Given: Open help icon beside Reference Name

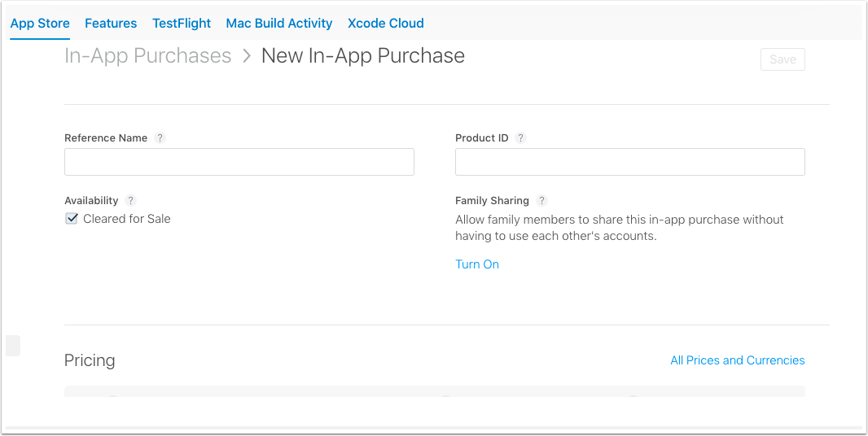Looking at the screenshot, I should (x=160, y=138).
